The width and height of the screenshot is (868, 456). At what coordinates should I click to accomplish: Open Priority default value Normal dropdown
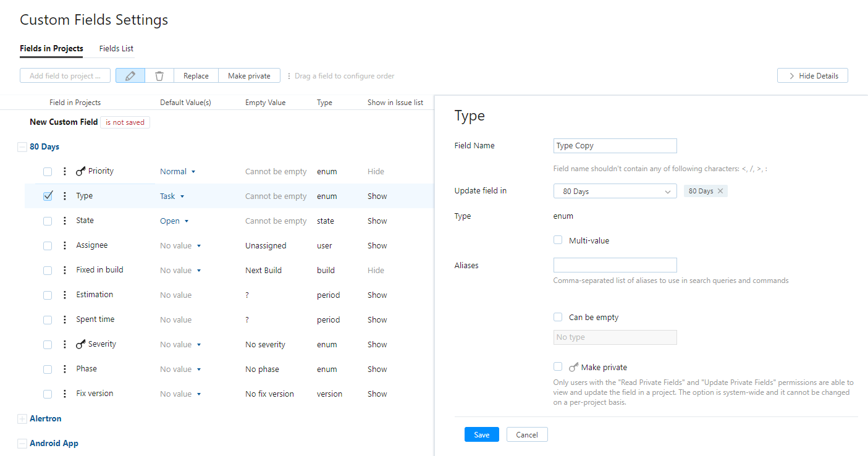coord(178,172)
